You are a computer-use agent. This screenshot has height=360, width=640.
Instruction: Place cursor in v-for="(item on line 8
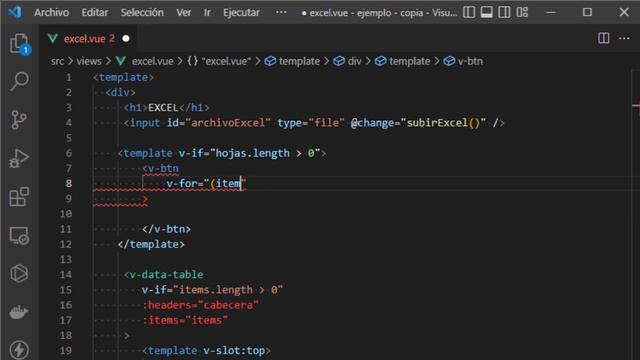point(206,183)
